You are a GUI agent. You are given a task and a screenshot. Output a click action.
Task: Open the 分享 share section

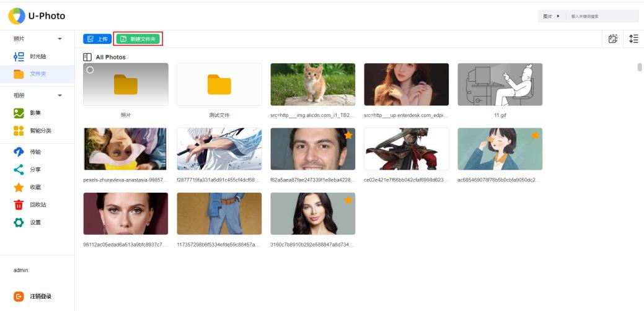35,169
